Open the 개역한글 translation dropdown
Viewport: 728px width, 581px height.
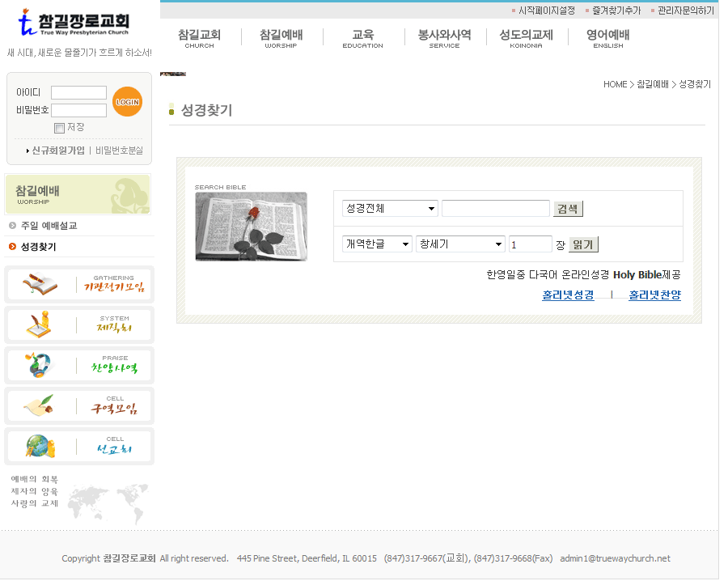click(378, 244)
